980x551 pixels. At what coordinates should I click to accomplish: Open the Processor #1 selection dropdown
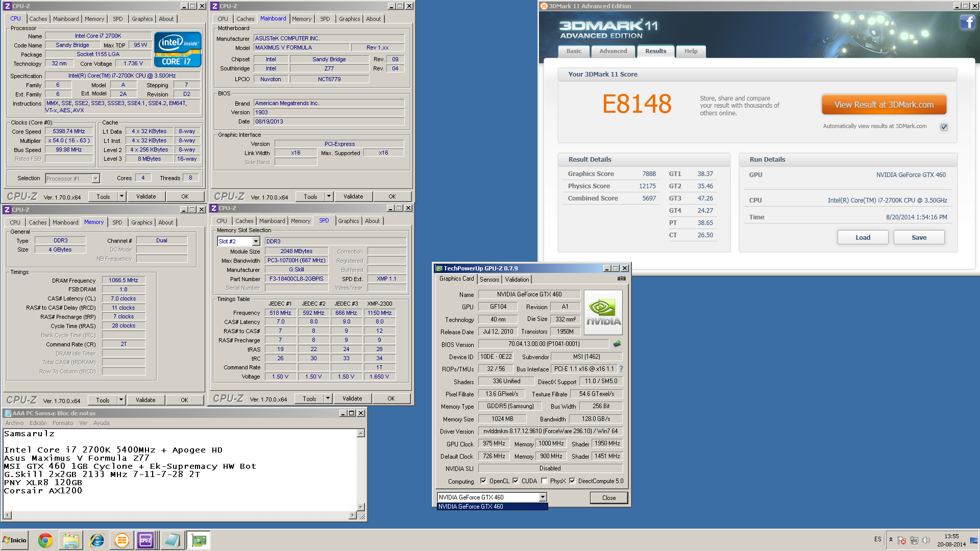(x=95, y=179)
